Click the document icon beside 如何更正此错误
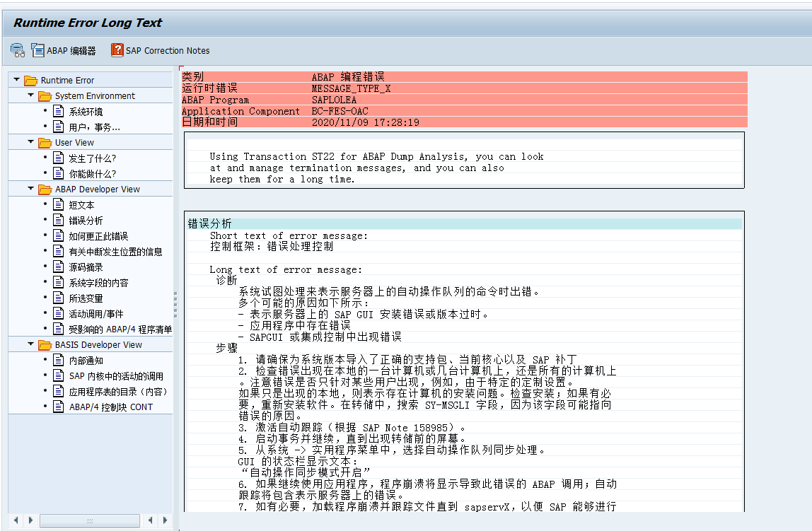812x531 pixels. 59,235
